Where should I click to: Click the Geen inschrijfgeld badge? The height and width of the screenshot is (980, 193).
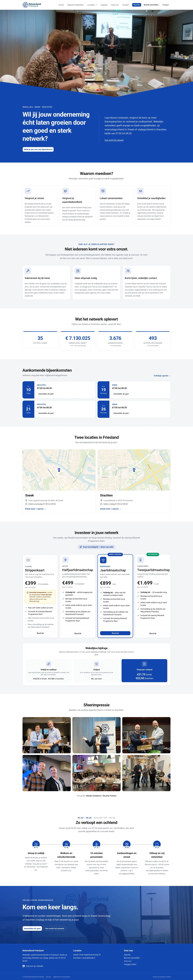(96, 547)
